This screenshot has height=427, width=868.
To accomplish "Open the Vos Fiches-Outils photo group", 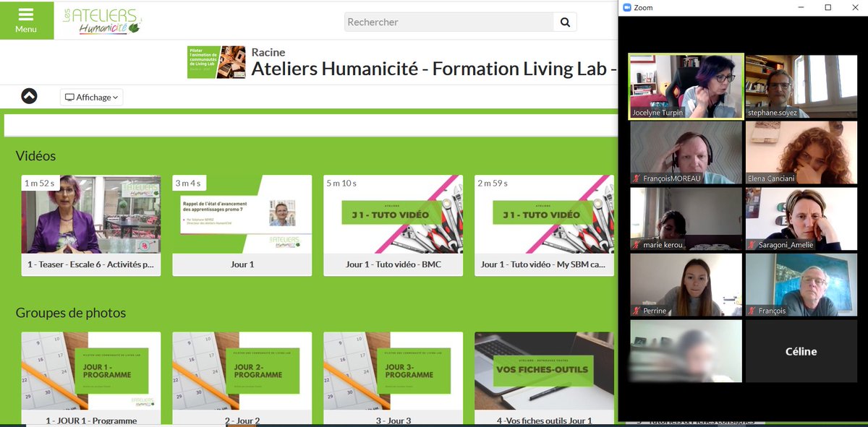I will coord(544,371).
